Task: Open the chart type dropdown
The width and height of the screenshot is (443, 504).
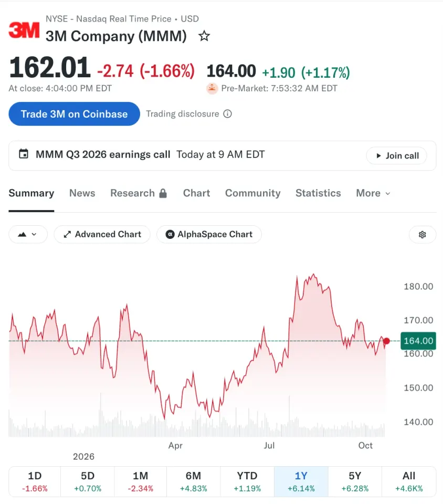Action: 28,234
